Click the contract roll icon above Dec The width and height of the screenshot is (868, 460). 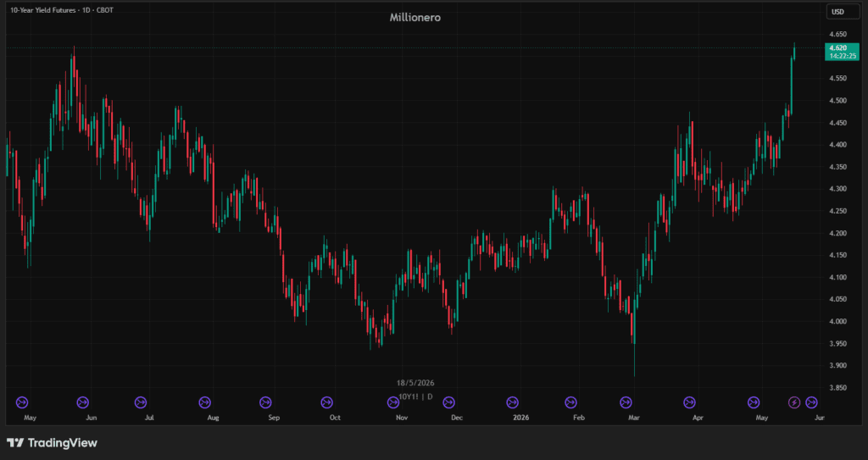[448, 402]
